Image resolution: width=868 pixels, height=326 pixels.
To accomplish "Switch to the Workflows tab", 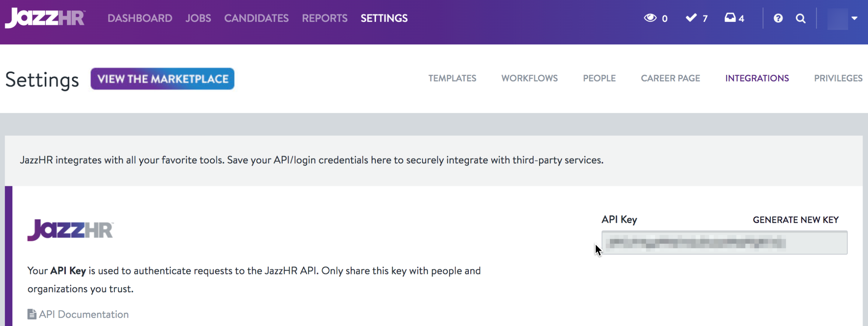I will pos(530,78).
